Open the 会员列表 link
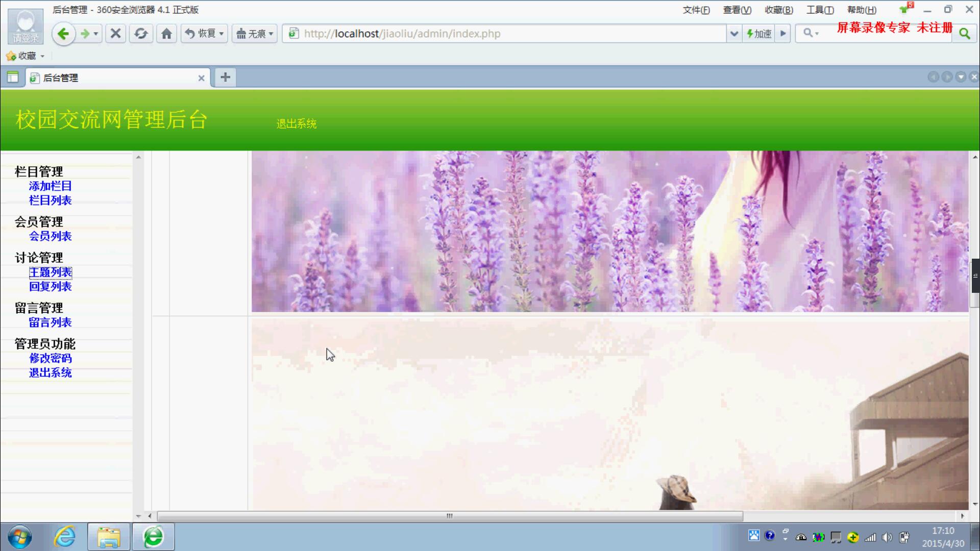Screen dimensions: 980x551 [50, 236]
